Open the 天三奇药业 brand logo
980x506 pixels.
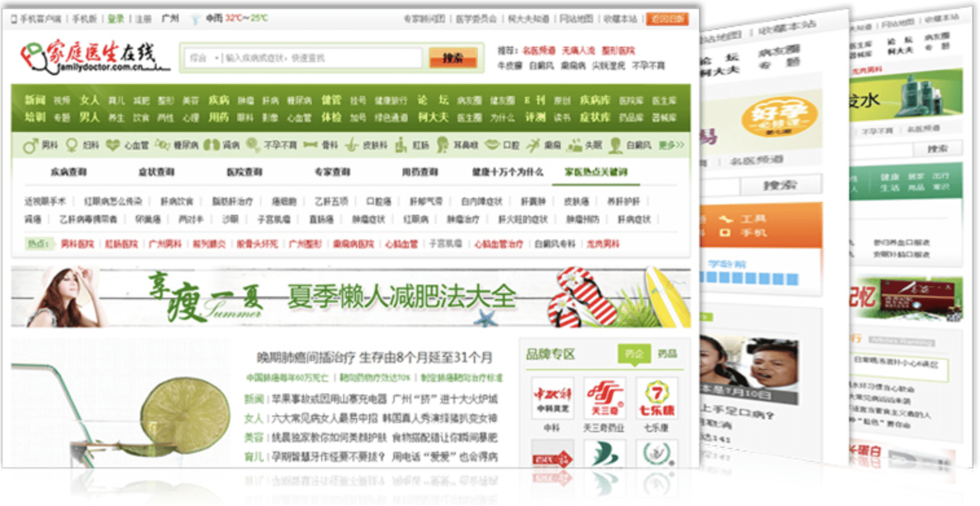click(x=605, y=398)
